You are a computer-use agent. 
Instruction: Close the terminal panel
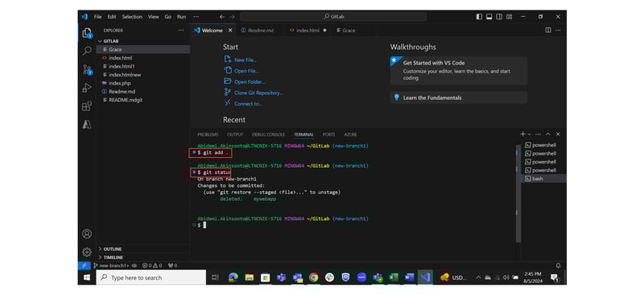coord(558,134)
